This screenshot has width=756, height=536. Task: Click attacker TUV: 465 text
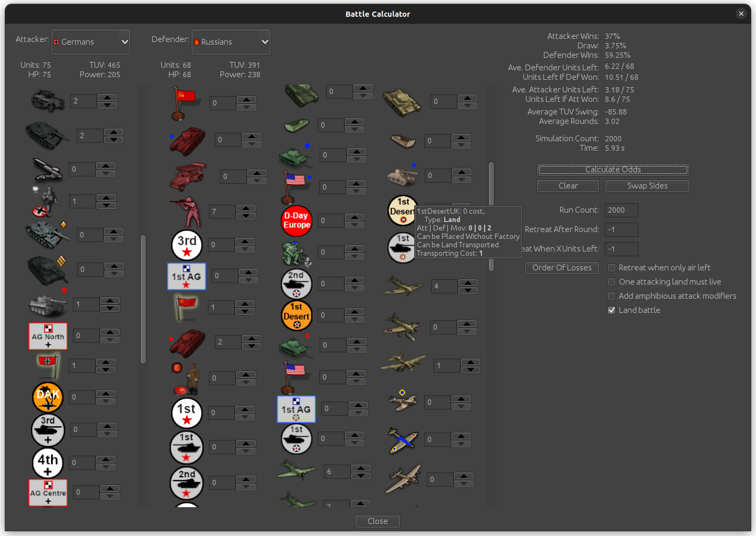[104, 65]
